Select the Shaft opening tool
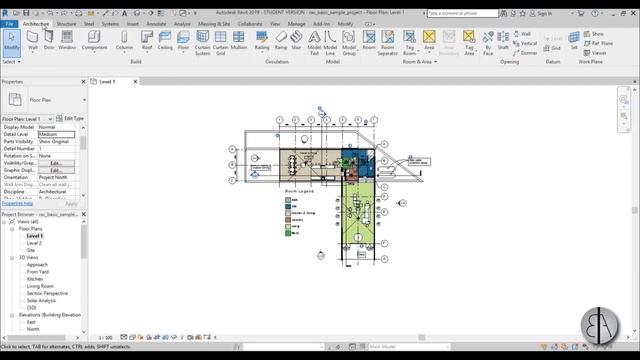The image size is (640, 360). tap(503, 41)
